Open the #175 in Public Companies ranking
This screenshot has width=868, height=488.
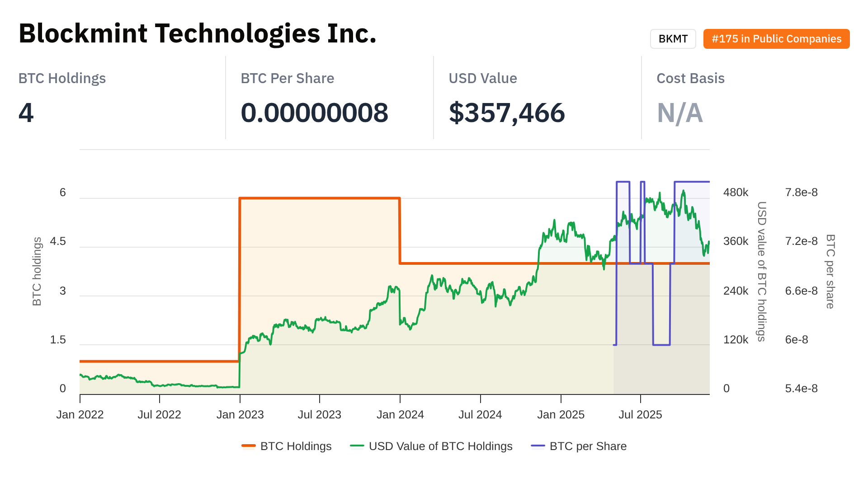point(776,39)
